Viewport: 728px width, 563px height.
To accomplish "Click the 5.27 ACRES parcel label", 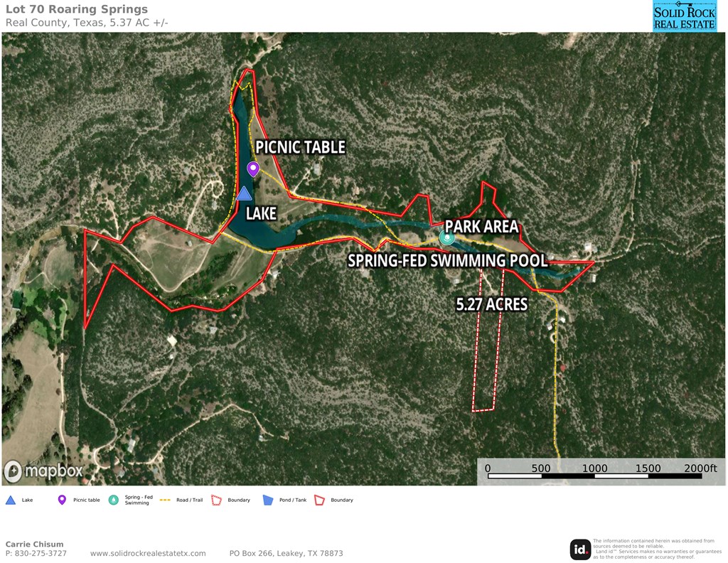I will pos(492,304).
